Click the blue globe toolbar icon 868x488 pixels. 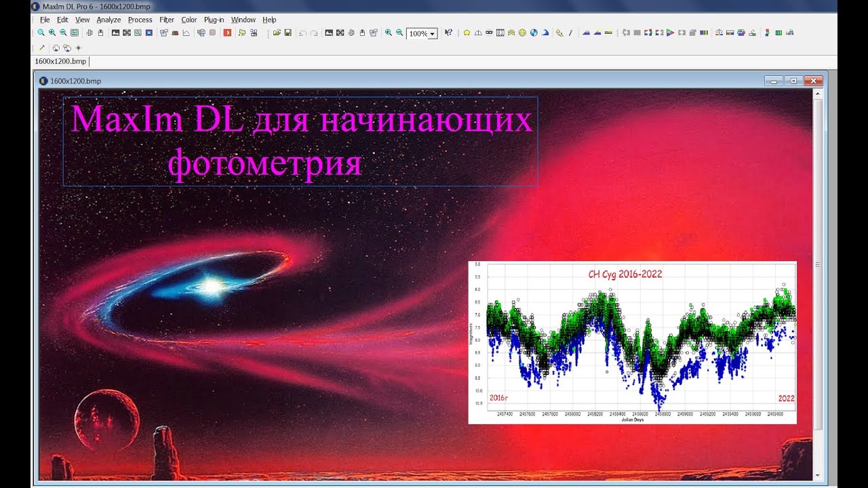click(x=534, y=33)
